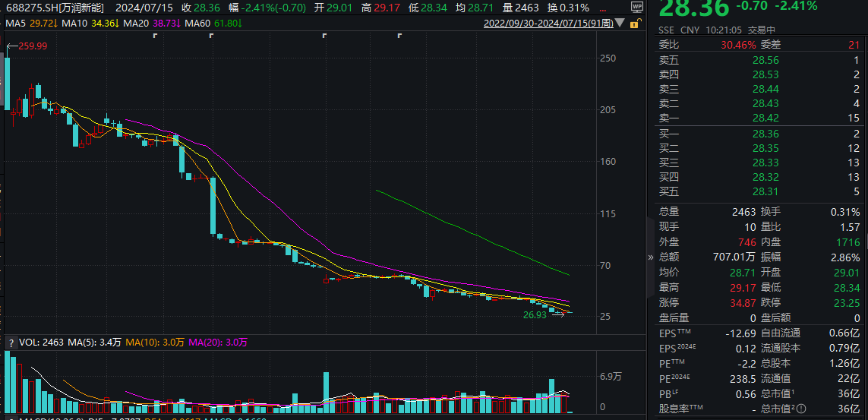The height and width of the screenshot is (420, 868).
Task: Click the 量比 1.57 field
Action: (x=810, y=227)
